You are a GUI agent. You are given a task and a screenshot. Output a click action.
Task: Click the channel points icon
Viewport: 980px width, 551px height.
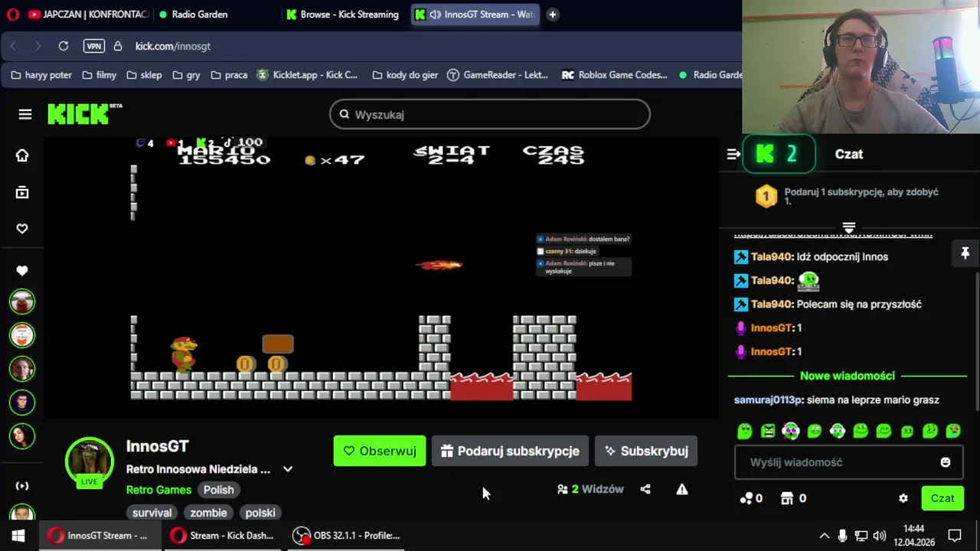746,498
